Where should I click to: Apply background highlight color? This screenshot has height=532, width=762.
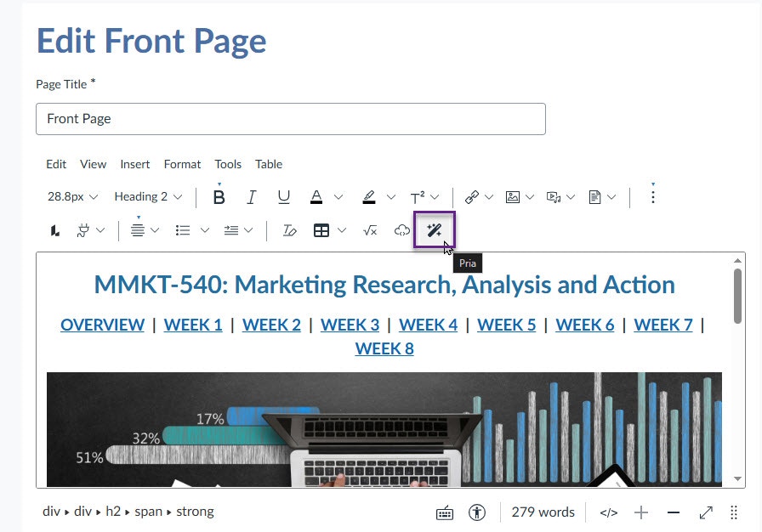pos(369,197)
